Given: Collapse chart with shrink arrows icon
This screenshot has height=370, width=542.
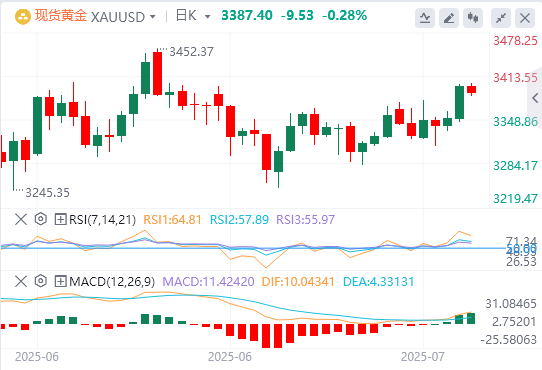Looking at the screenshot, I should (501, 18).
